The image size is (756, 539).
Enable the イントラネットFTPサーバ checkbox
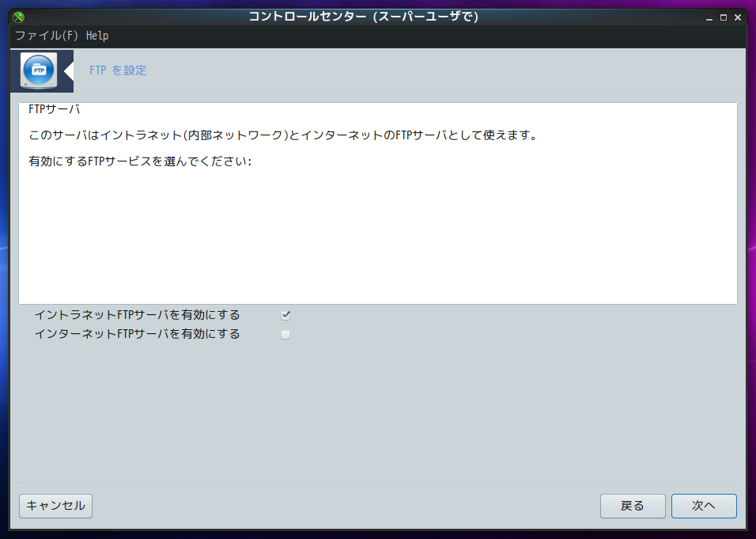point(285,315)
